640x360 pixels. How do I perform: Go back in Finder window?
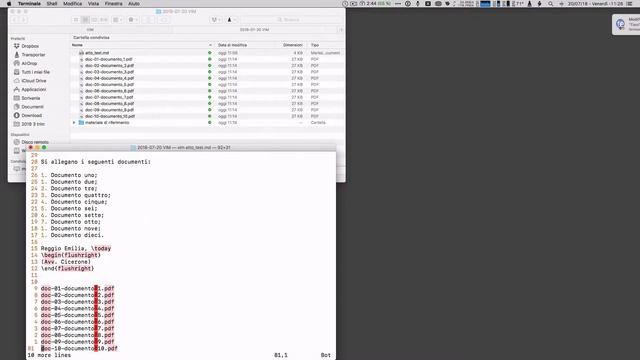(15, 20)
